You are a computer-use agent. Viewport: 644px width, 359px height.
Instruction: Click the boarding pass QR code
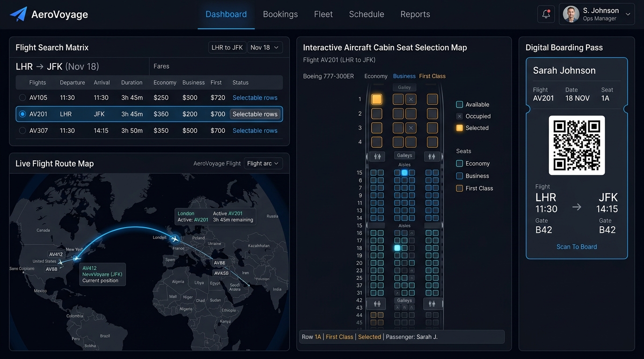(x=577, y=145)
